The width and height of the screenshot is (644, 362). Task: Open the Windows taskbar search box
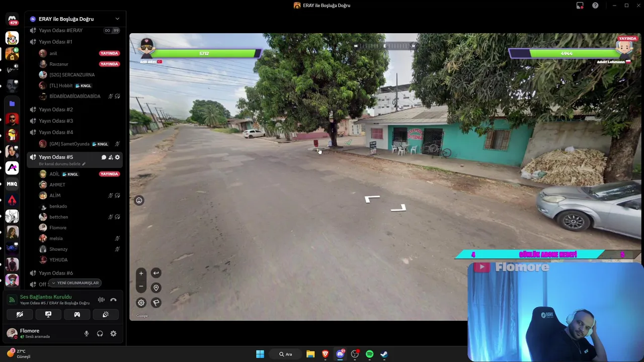click(x=286, y=354)
